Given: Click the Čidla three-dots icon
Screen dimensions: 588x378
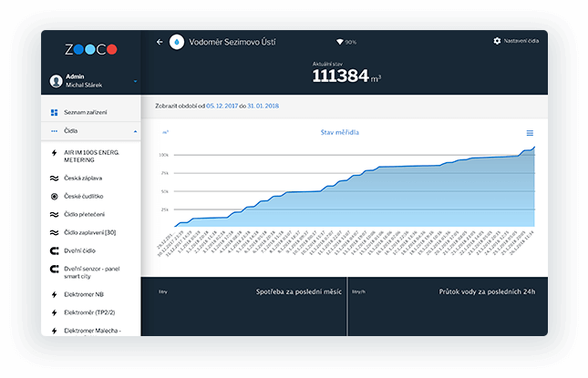Looking at the screenshot, I should (x=55, y=131).
